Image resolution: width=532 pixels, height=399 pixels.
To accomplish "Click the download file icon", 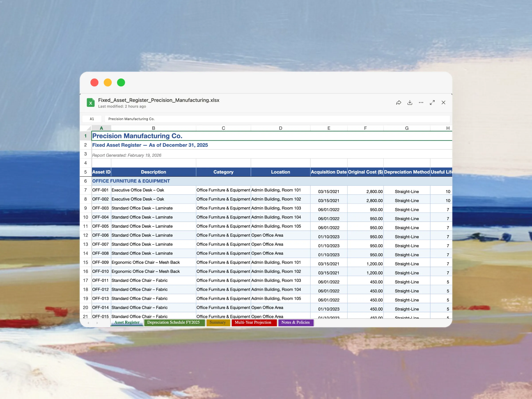I will (x=410, y=103).
